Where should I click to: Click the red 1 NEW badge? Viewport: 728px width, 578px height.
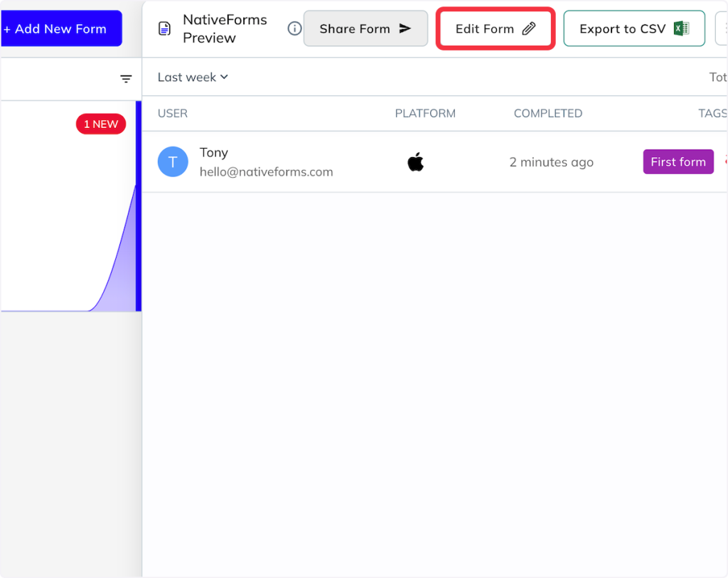(101, 124)
